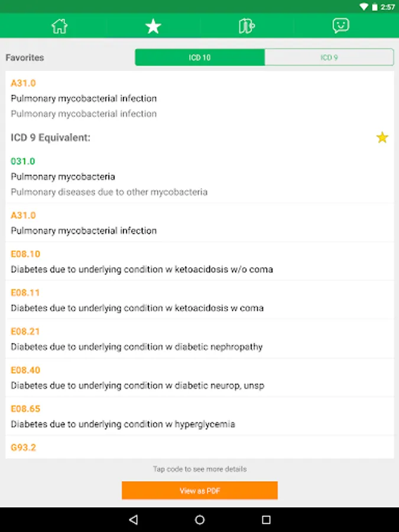Collapse the expanded A31.0 code at top

tap(23, 83)
